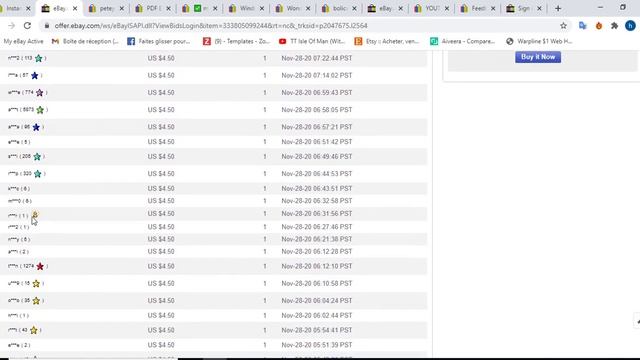Click the padlock site-info icon
Screen dimensions: 640x360
47,26
